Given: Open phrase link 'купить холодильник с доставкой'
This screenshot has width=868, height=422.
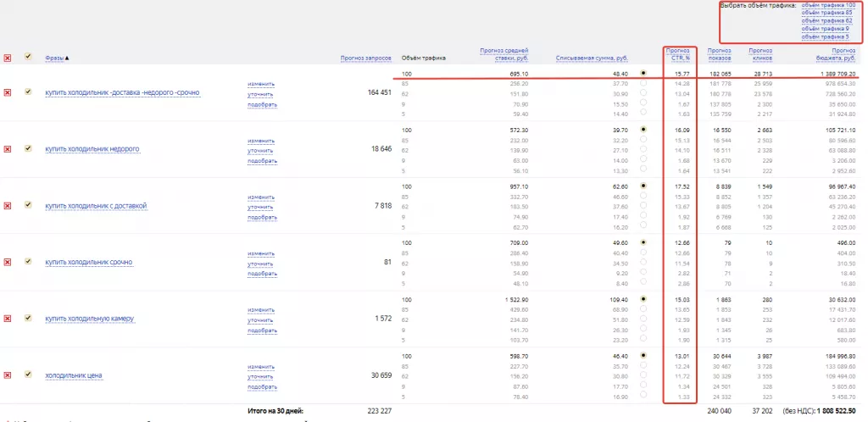Looking at the screenshot, I should point(96,206).
